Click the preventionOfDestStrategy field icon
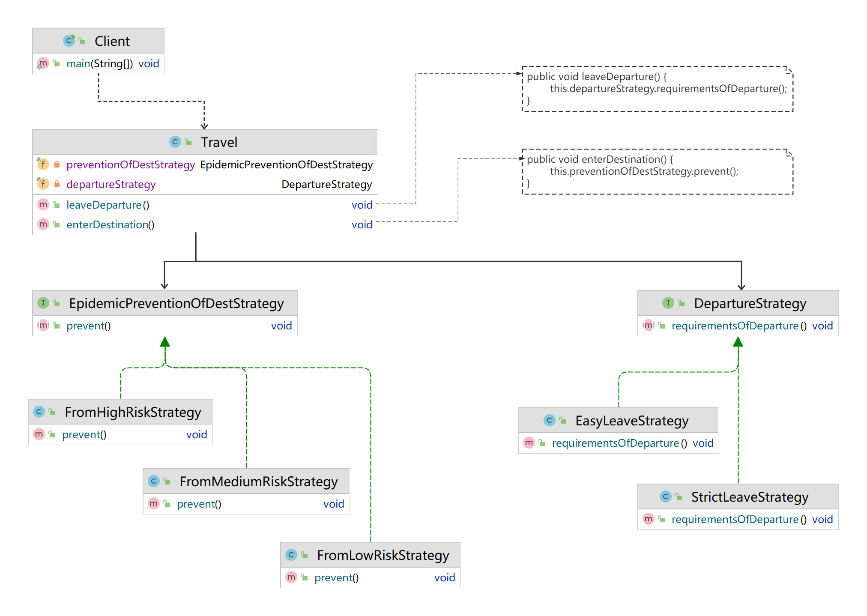The image size is (867, 616). click(x=43, y=164)
